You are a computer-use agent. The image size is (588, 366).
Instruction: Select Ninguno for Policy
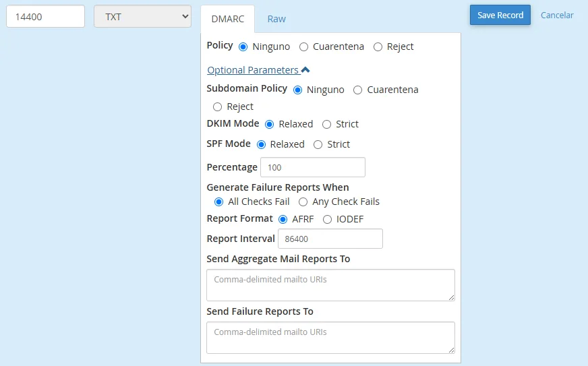(243, 47)
